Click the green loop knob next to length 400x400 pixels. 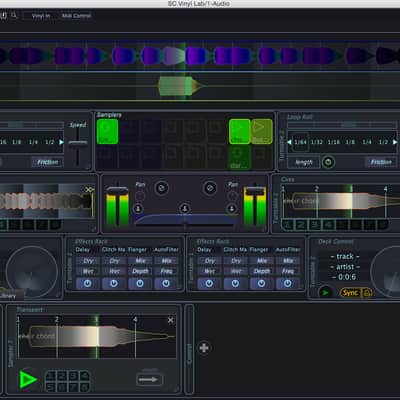pos(328,162)
